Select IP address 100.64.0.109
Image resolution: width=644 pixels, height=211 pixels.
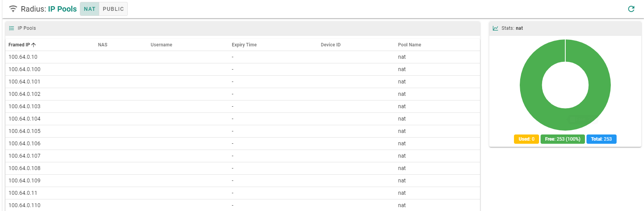24,180
